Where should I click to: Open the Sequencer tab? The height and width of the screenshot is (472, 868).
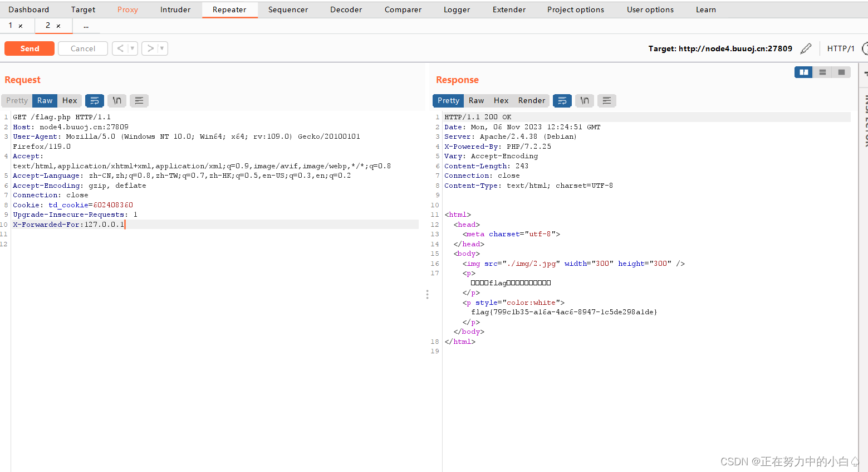pyautogui.click(x=288, y=9)
